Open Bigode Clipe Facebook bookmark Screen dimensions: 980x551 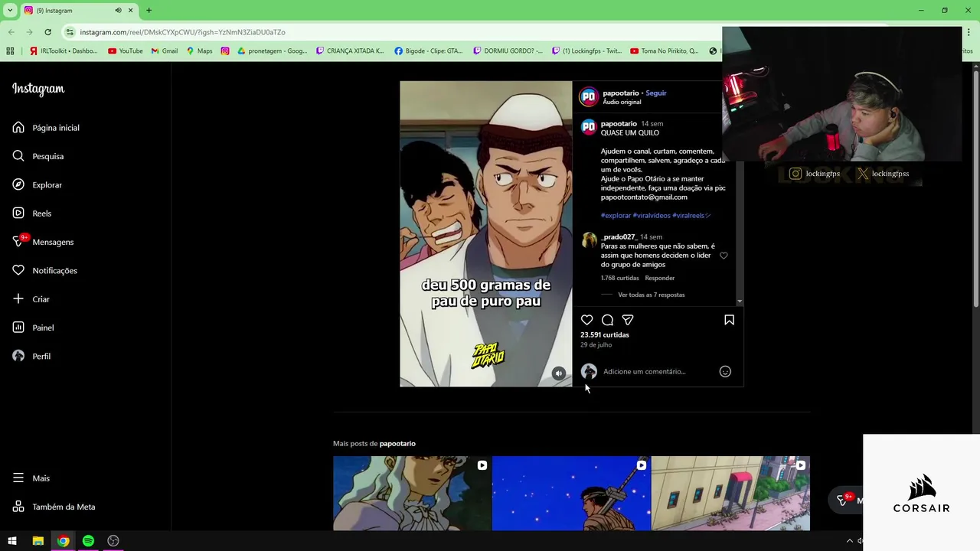[429, 51]
